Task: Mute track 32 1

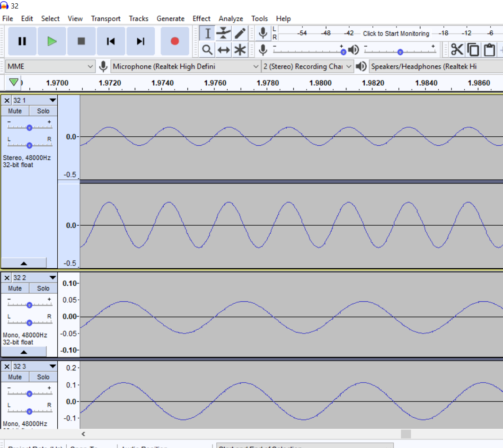Action: (x=15, y=111)
